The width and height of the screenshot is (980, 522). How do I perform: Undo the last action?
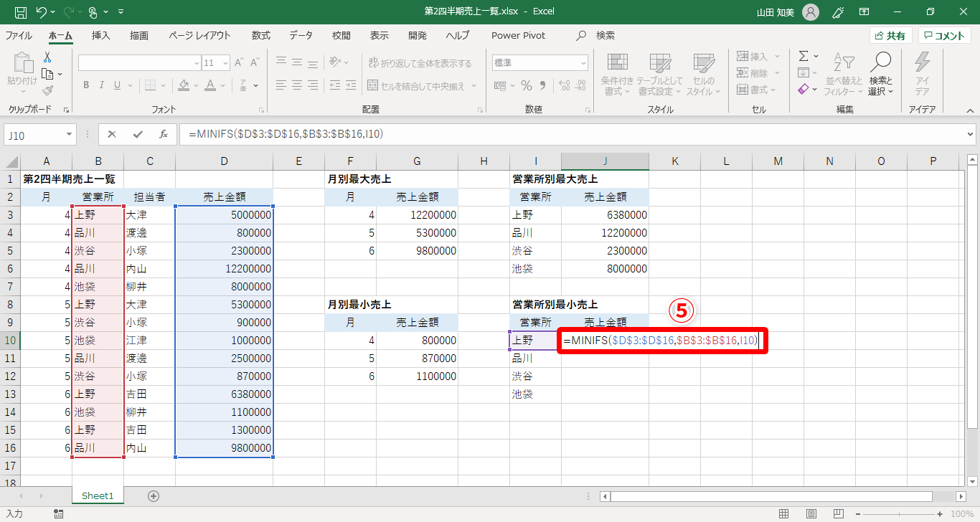(x=42, y=12)
